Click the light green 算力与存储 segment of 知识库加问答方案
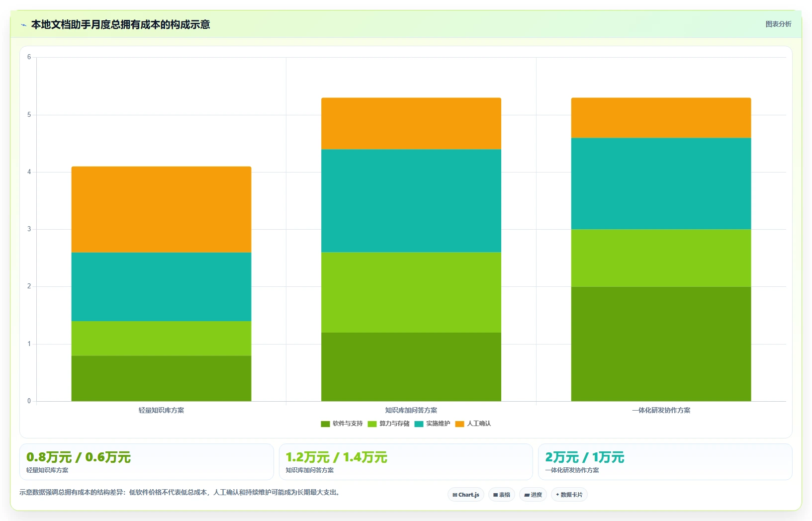 411,292
